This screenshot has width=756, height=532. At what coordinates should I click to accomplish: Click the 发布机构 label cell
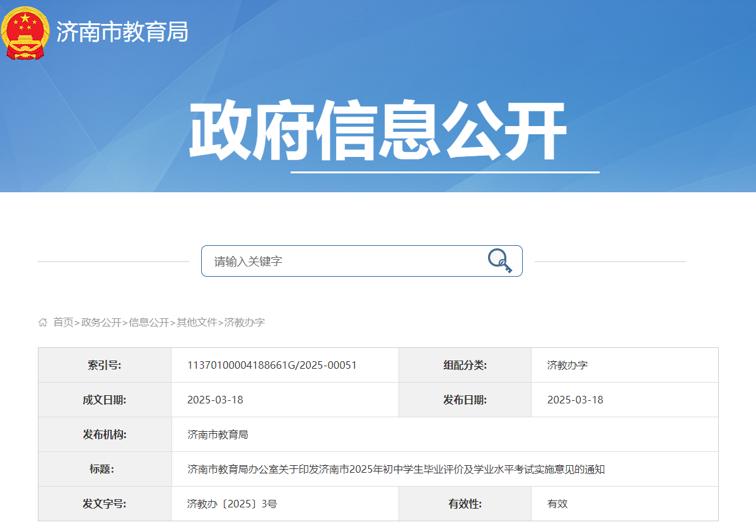click(x=105, y=435)
